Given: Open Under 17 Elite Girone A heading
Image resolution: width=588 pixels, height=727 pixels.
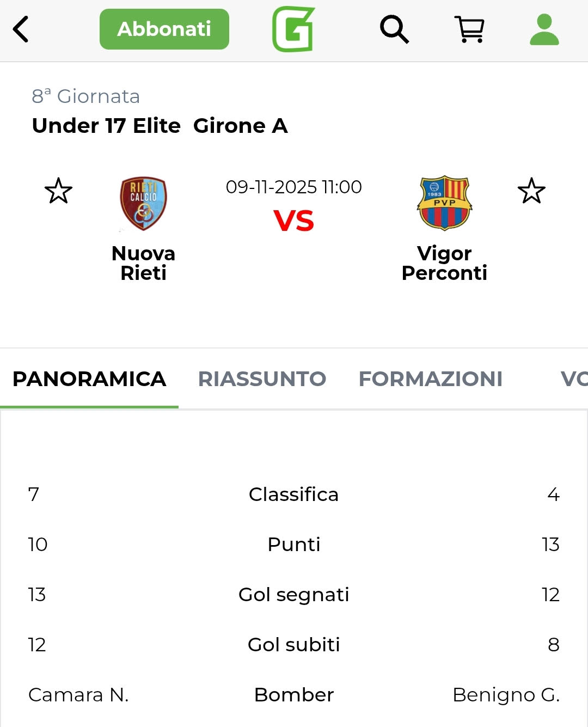Looking at the screenshot, I should tap(160, 126).
